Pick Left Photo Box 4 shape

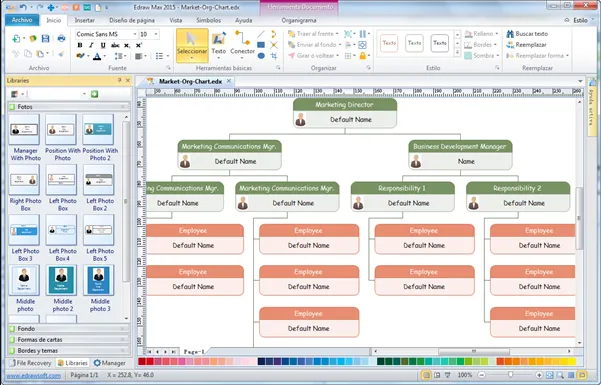pos(62,238)
